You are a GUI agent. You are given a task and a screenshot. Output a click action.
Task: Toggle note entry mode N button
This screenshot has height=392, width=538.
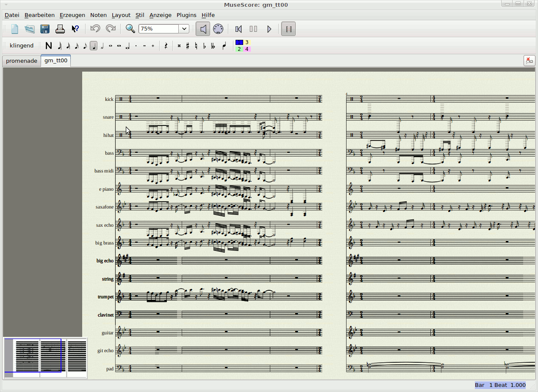[x=49, y=46]
